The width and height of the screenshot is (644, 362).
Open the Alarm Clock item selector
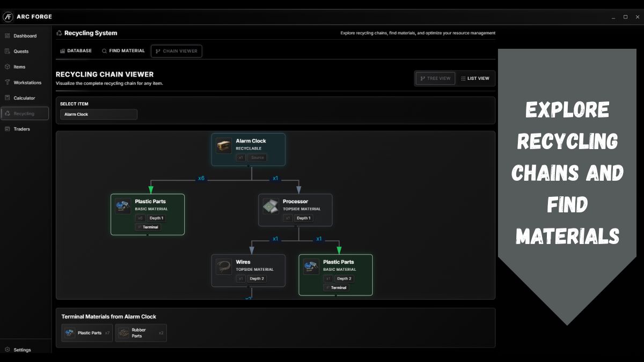click(x=99, y=114)
